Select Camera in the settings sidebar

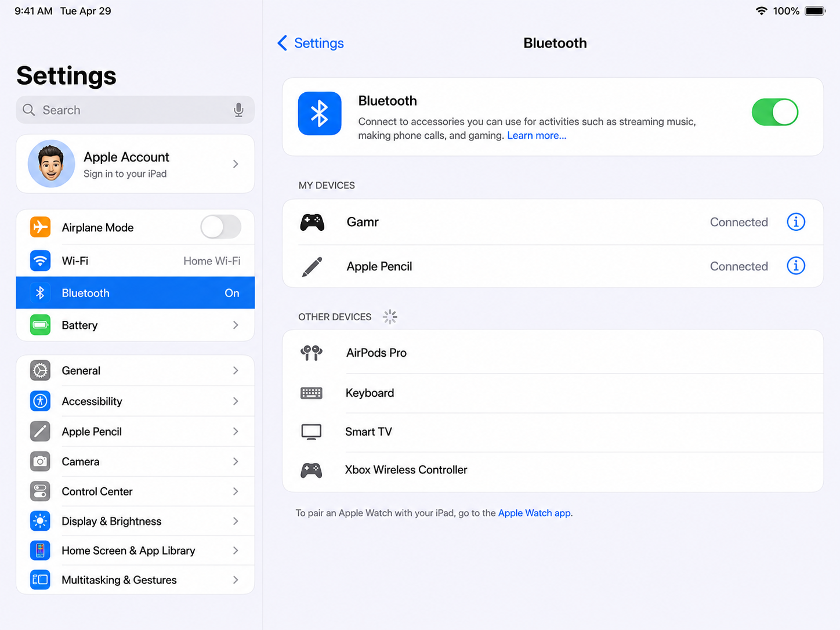135,461
